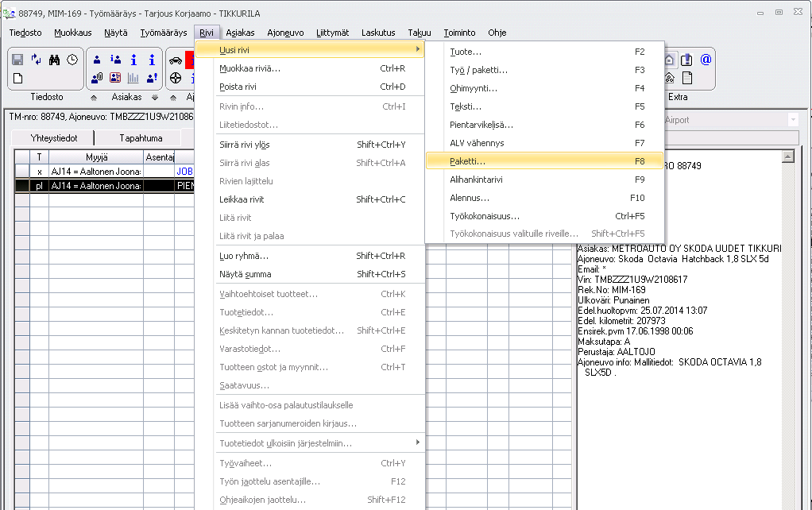Open the Liittymät menu
Viewport: 812px width, 510px height.
[332, 33]
